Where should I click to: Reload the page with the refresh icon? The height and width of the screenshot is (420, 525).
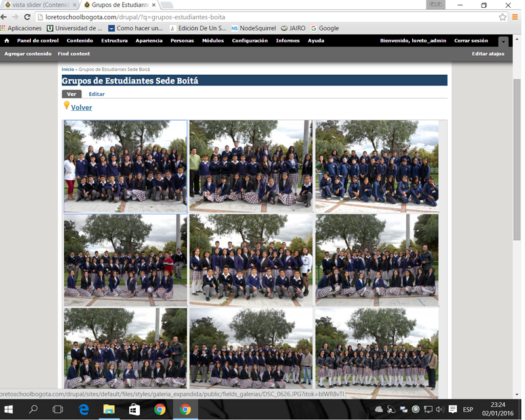point(28,17)
